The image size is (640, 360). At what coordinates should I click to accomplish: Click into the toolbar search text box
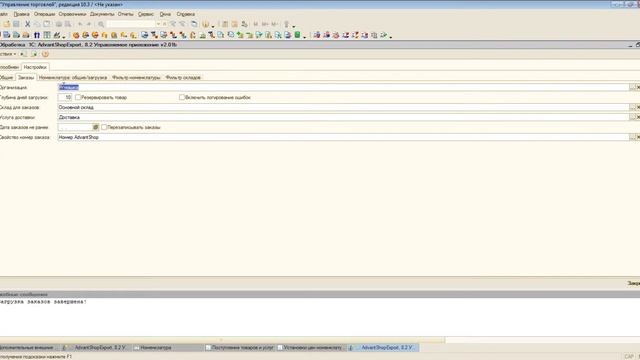click(131, 24)
